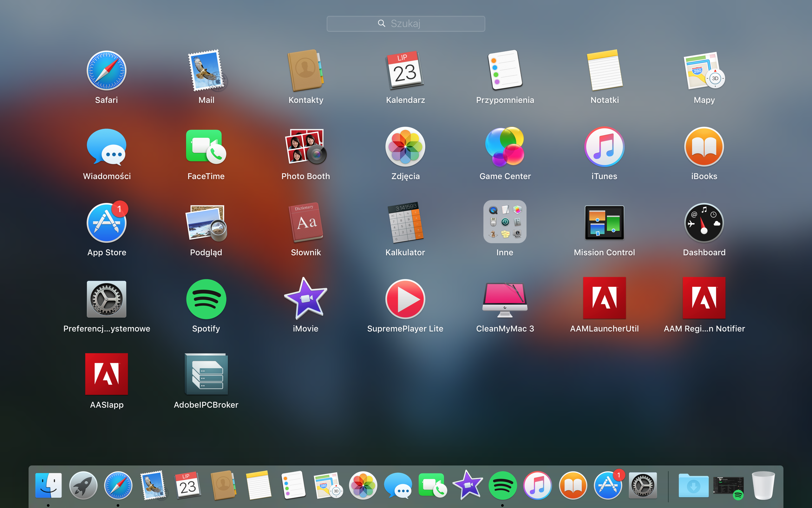Open App Store in Launchpad grid
Image resolution: width=812 pixels, height=508 pixels.
(106, 223)
